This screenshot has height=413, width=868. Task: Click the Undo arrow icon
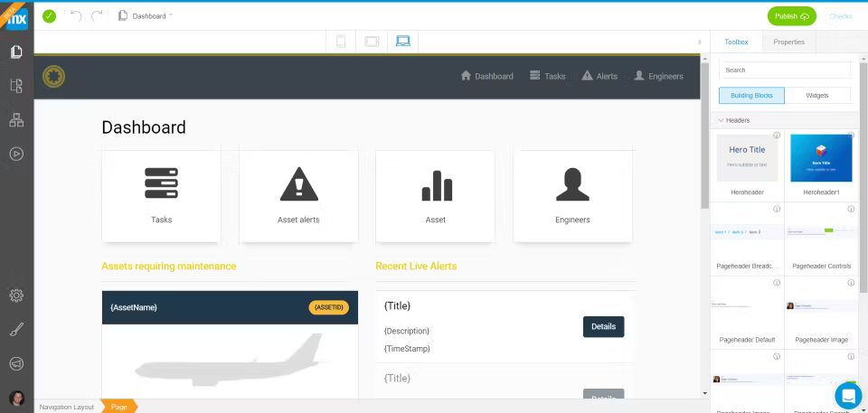tap(76, 16)
